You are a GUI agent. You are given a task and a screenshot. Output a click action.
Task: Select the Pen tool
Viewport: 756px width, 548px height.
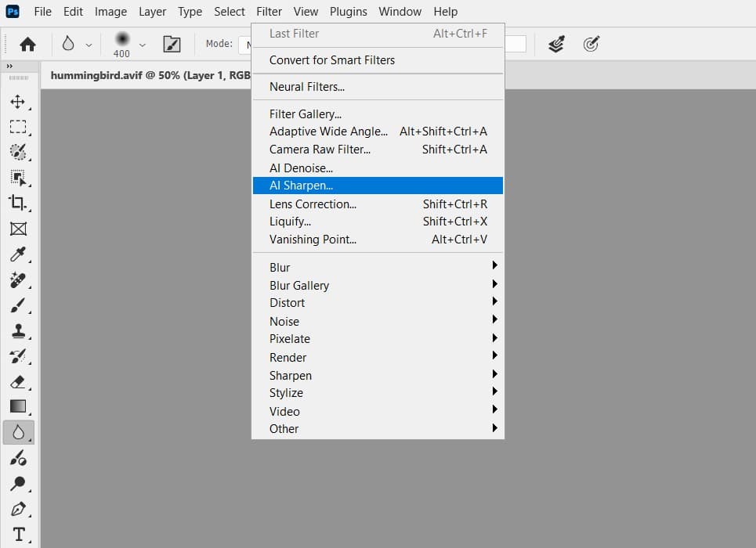pos(18,509)
